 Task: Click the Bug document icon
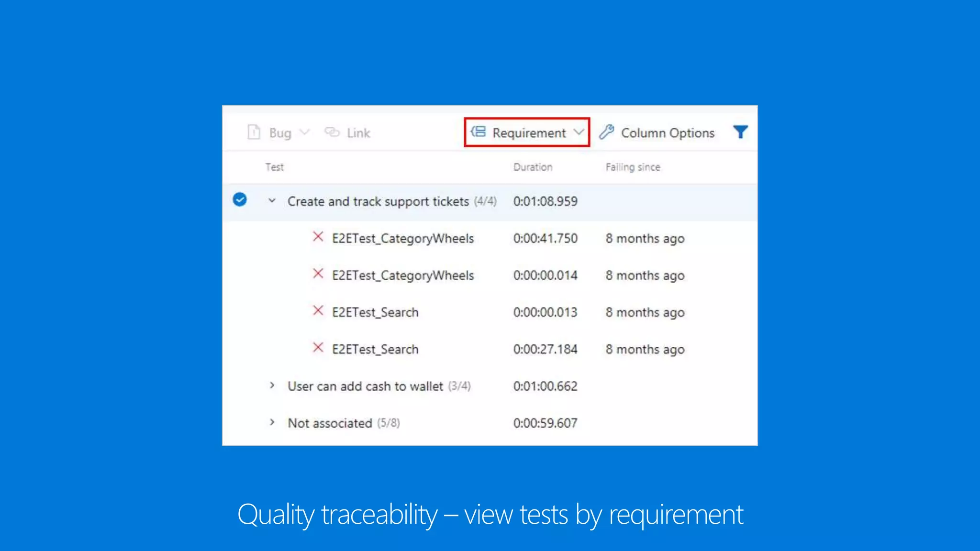click(254, 132)
